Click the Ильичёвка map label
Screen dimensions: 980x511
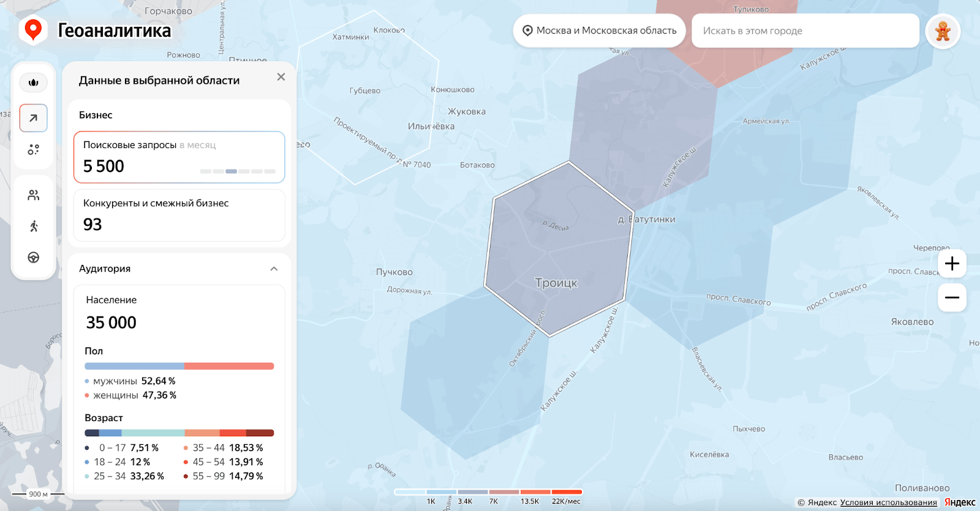tap(431, 126)
